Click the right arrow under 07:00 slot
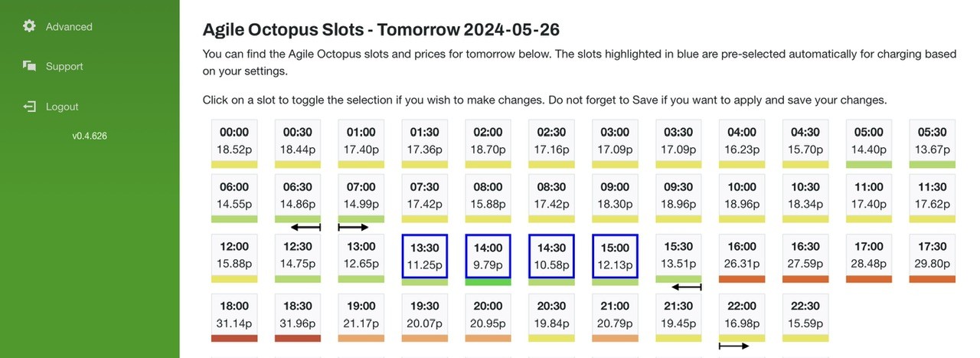Screen dimensions: 980x358 (354, 227)
